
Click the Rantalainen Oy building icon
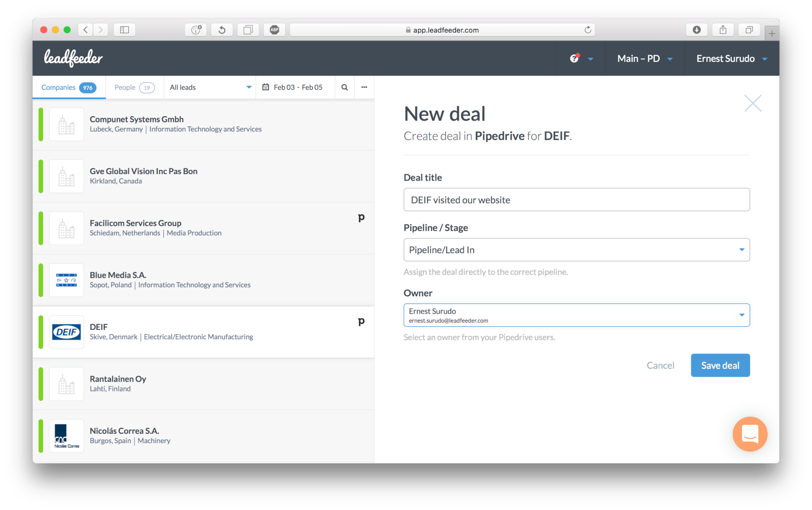tap(66, 384)
